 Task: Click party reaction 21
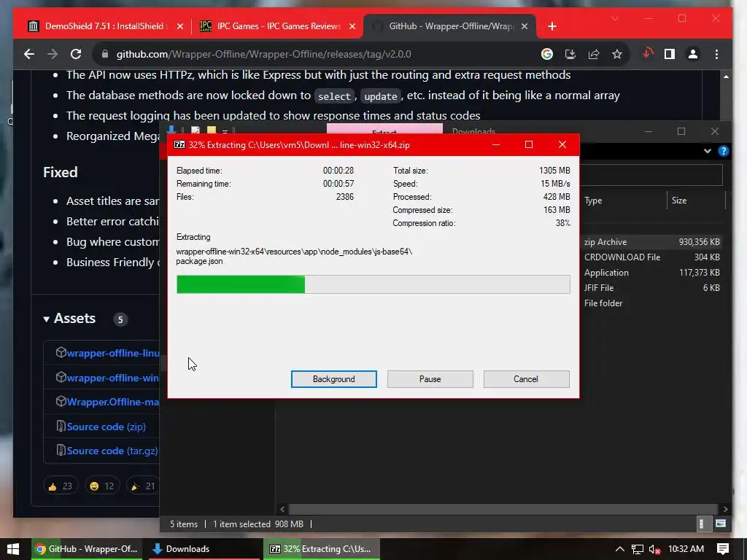point(143,486)
